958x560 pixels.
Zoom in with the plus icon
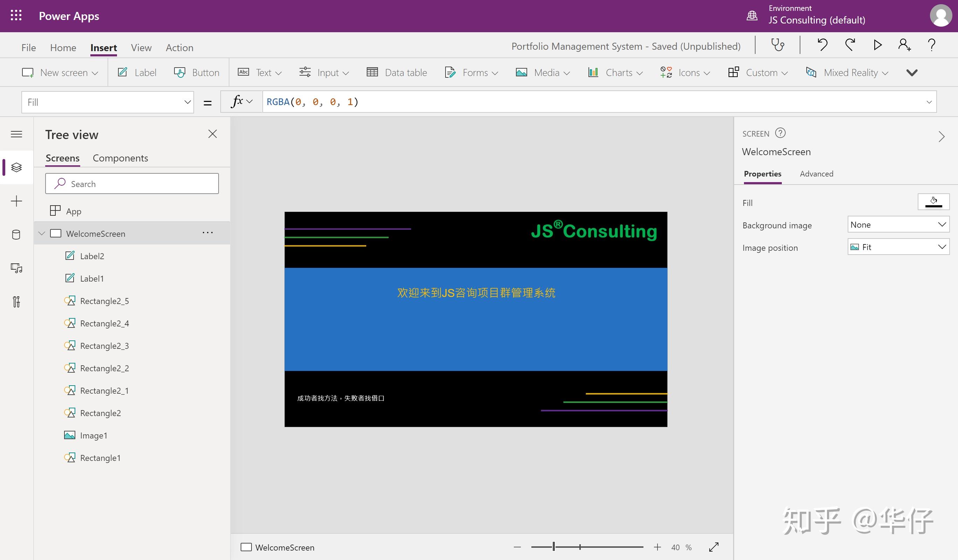pyautogui.click(x=657, y=547)
